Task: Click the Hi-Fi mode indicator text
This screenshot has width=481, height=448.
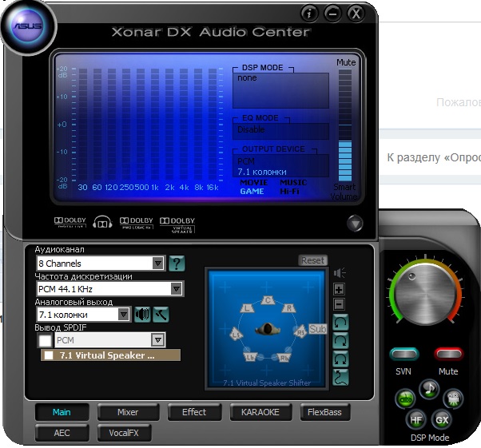Action: 289,192
